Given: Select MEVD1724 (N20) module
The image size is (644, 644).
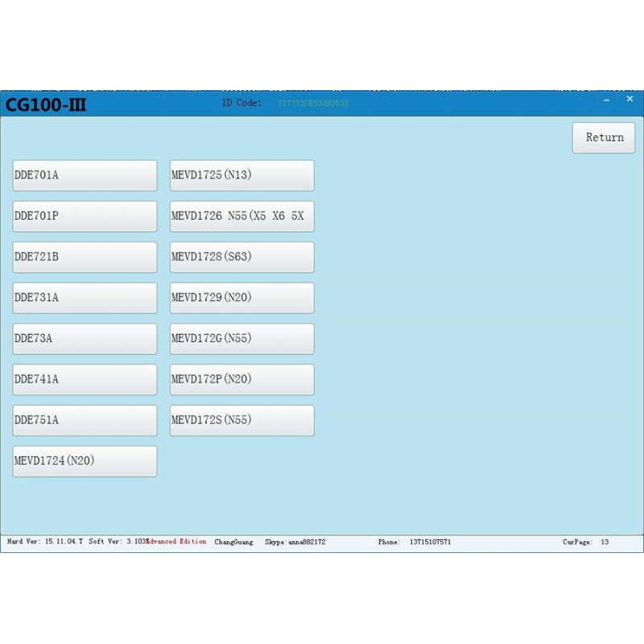Looking at the screenshot, I should point(85,461).
